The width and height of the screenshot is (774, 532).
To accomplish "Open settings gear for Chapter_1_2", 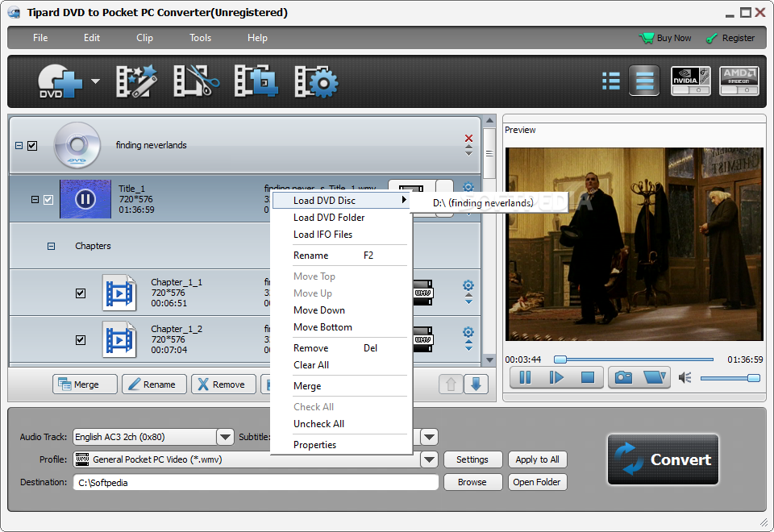I will click(x=468, y=332).
